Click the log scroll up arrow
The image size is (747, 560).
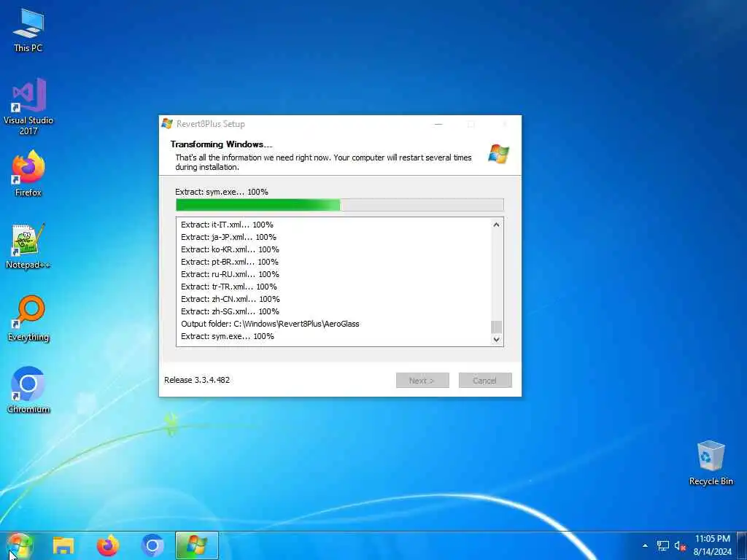point(496,225)
